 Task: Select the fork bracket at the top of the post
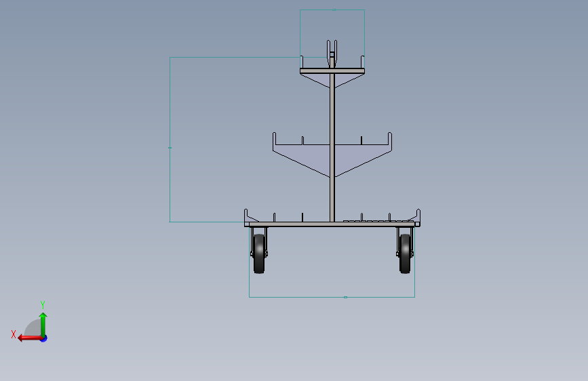pyautogui.click(x=332, y=54)
